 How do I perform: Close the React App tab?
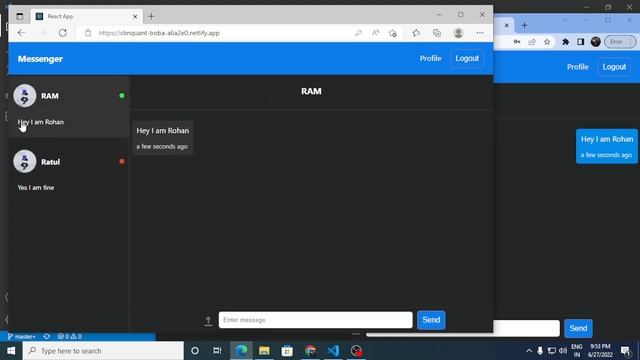tap(135, 16)
